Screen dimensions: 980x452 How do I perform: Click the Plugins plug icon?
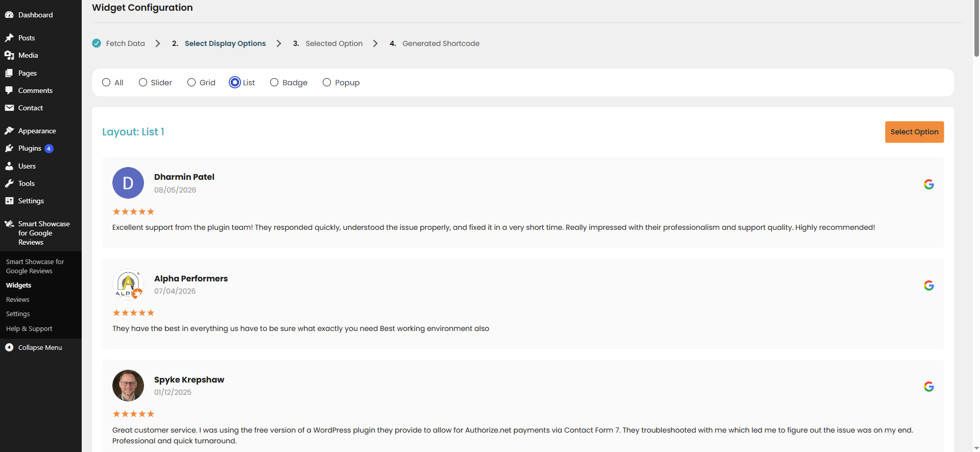tap(9, 148)
